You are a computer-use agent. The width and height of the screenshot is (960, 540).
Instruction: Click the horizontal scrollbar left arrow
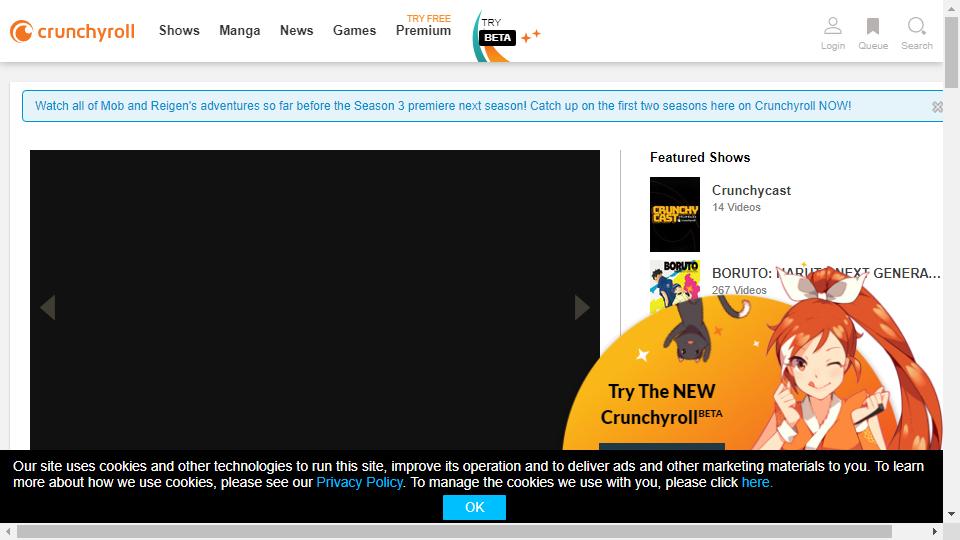(8, 531)
